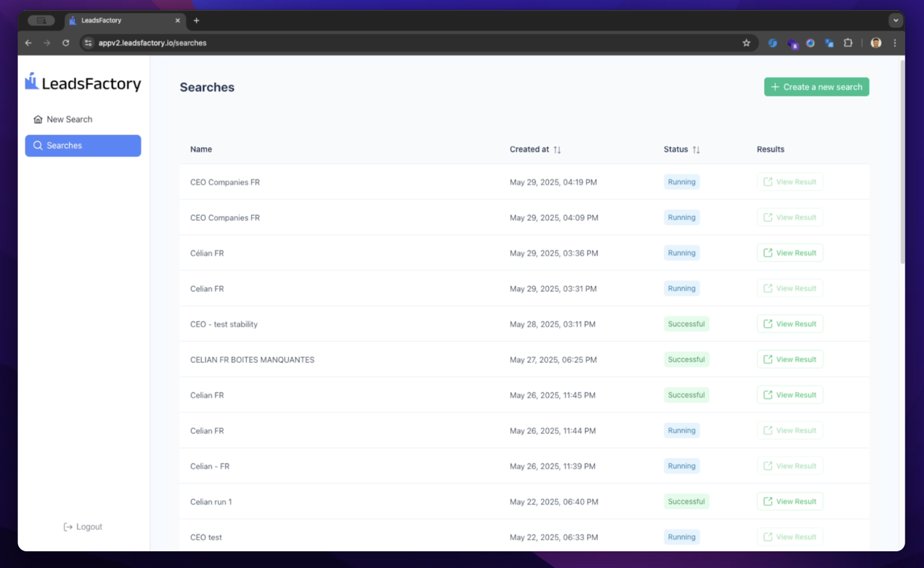The height and width of the screenshot is (568, 924).
Task: Sort by the Status column arrows
Action: (x=696, y=150)
